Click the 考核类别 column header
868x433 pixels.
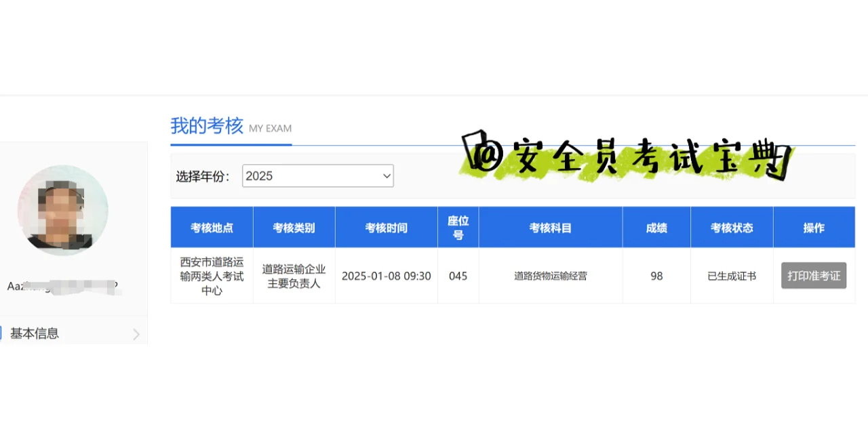pyautogui.click(x=294, y=227)
